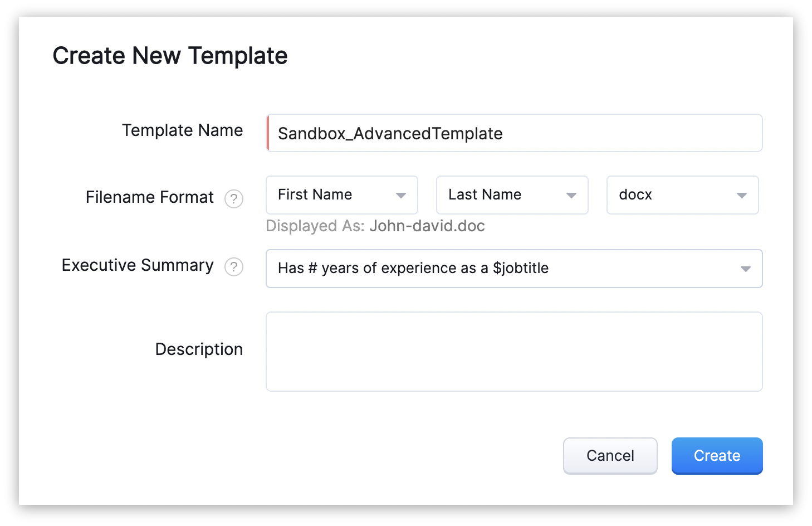Open the docx file extension dropdown
This screenshot has width=812, height=526.
pos(683,195)
